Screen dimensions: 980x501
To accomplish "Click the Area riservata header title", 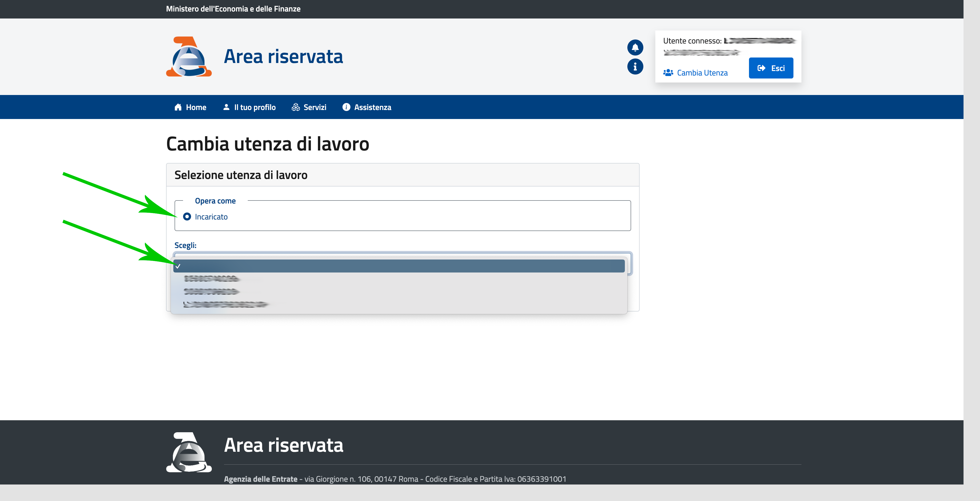I will [x=283, y=57].
